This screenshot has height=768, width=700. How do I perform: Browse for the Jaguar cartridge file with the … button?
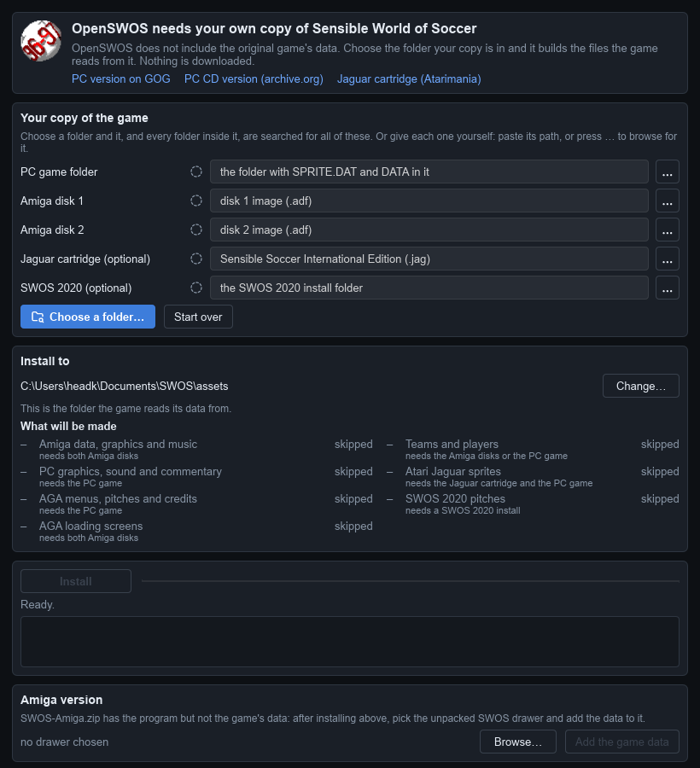668,259
